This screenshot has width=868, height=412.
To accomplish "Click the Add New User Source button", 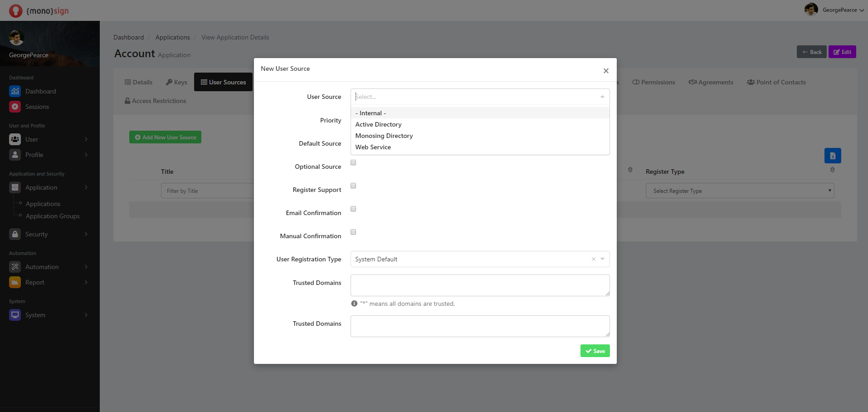I will pos(165,137).
